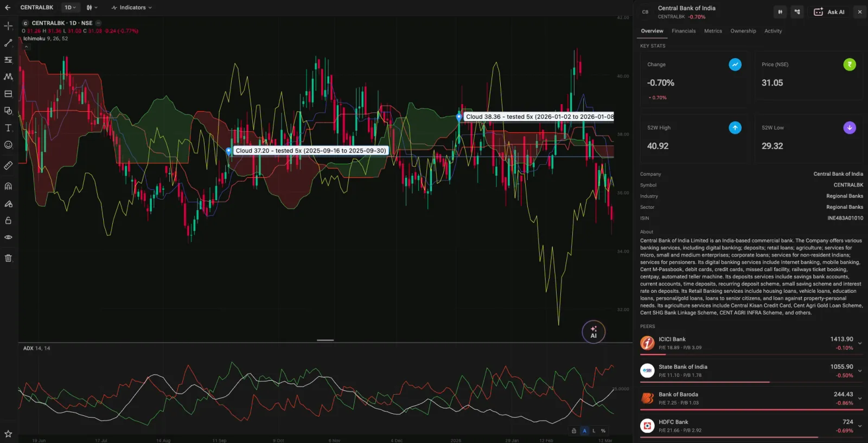Image resolution: width=868 pixels, height=443 pixels.
Task: Toggle visibility of all drawings (eye icon)
Action: point(8,237)
